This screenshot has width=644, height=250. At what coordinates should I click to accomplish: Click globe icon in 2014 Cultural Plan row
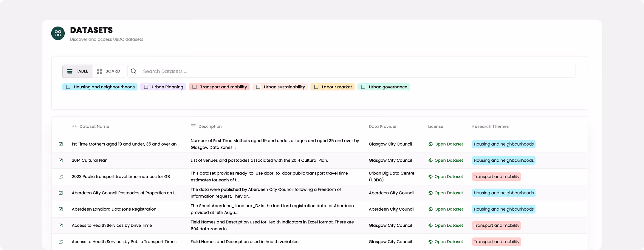(x=431, y=161)
